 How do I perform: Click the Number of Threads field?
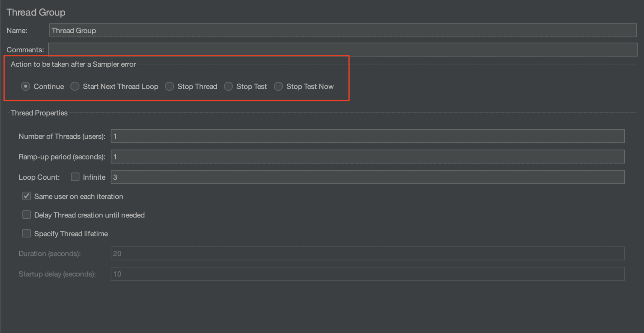(368, 136)
